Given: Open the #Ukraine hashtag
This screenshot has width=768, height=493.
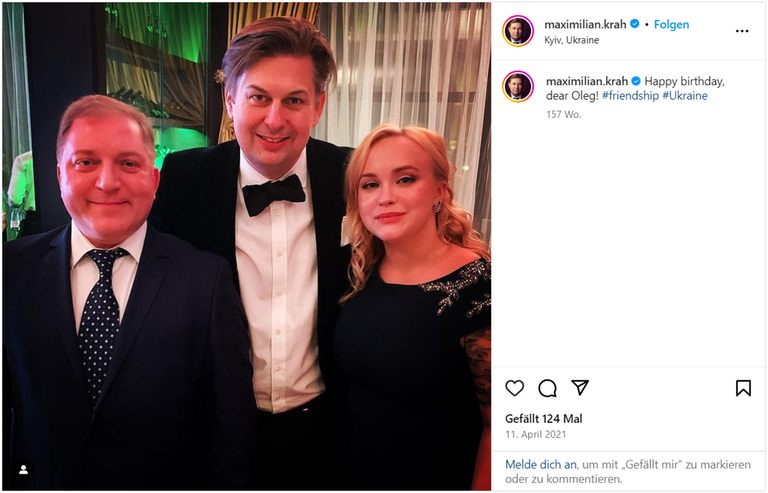Looking at the screenshot, I should pyautogui.click(x=685, y=96).
